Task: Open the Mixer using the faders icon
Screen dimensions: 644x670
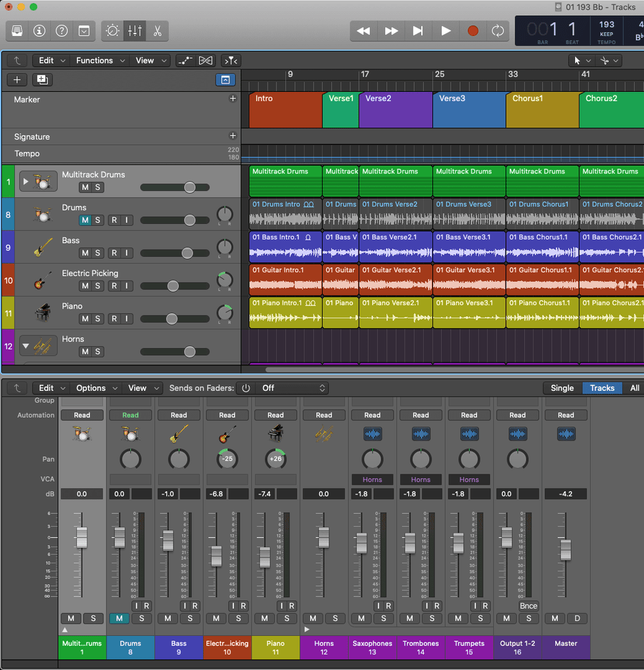Action: coord(135,31)
